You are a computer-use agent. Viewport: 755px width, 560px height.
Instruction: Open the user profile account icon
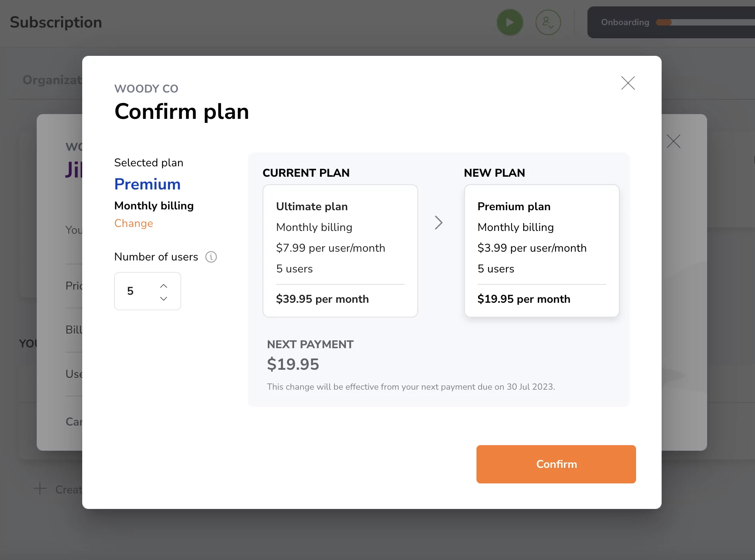[x=547, y=22]
